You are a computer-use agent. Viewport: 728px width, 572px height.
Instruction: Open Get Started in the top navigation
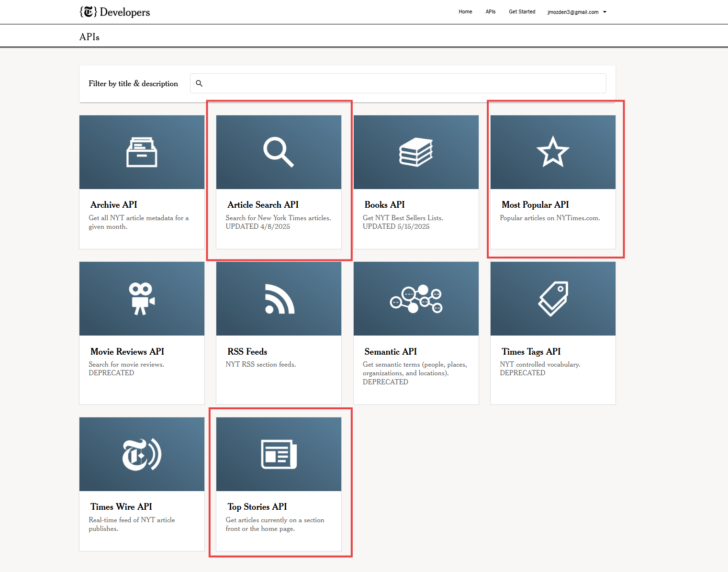522,12
